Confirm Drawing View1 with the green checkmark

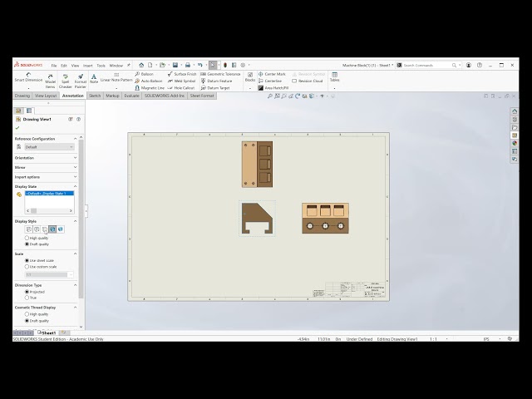17,128
